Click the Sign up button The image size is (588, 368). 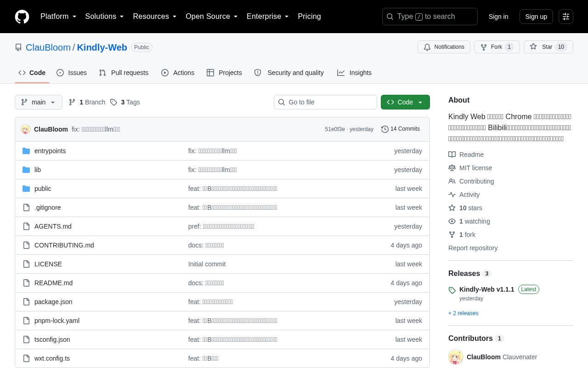536,17
